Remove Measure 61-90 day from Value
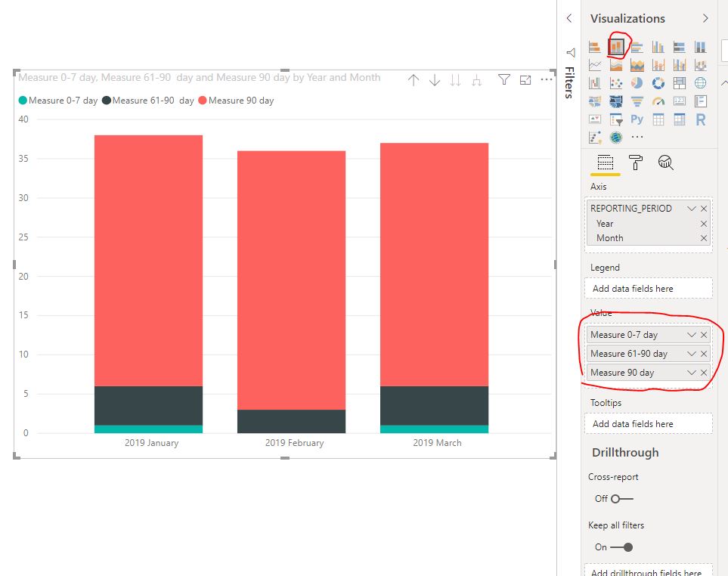 pos(704,354)
